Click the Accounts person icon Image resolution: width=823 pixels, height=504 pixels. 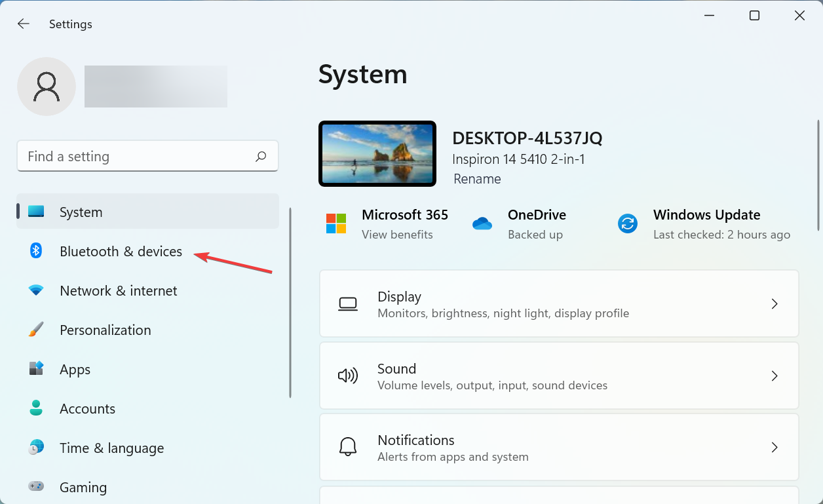(36, 408)
